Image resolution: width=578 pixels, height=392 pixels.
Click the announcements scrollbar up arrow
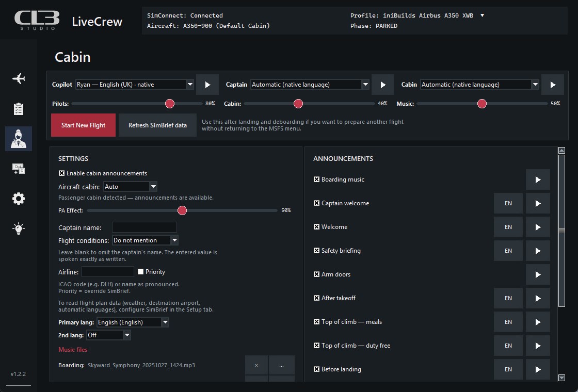(x=562, y=150)
